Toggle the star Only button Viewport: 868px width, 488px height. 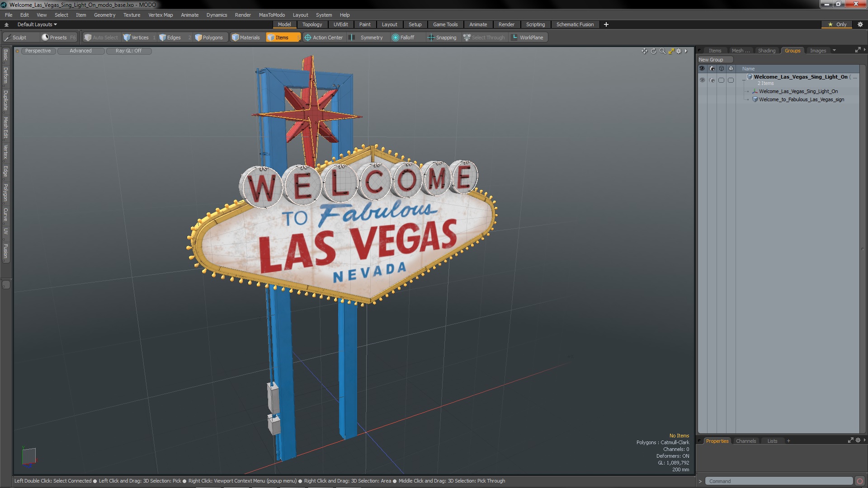[837, 24]
